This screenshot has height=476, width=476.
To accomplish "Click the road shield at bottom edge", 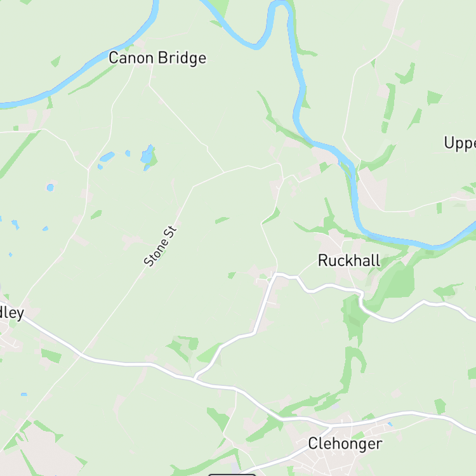I will pos(232,475).
